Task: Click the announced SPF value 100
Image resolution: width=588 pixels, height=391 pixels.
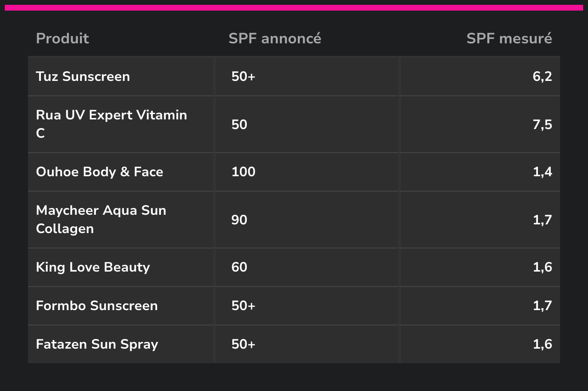Action: pyautogui.click(x=243, y=172)
